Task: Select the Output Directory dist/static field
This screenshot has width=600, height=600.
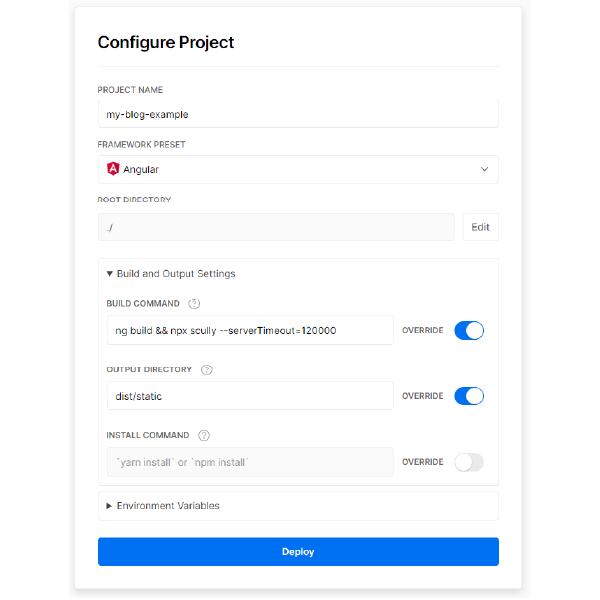Action: point(250,396)
